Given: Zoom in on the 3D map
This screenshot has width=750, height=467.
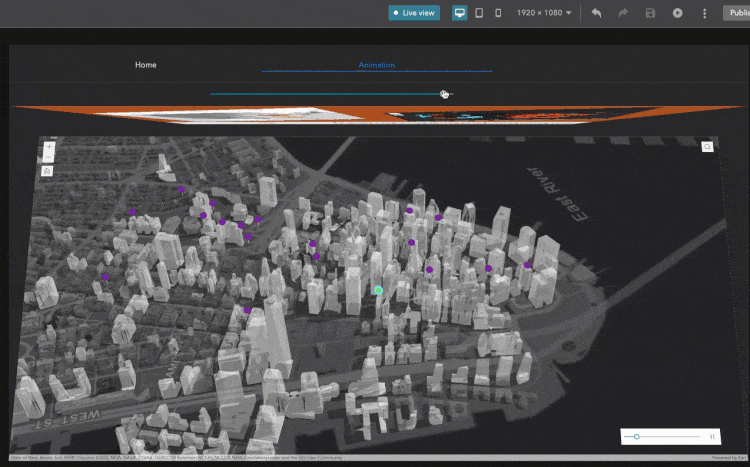Looking at the screenshot, I should [x=49, y=146].
